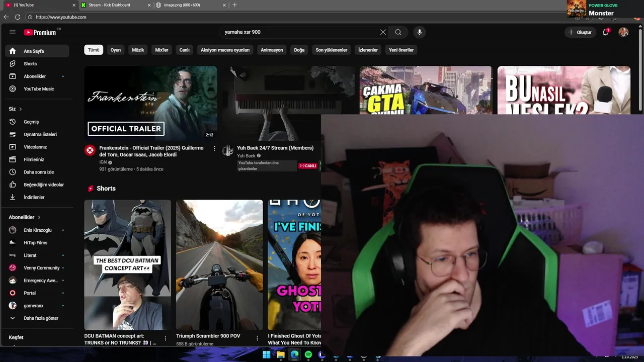Open gameranx channel

click(x=37, y=306)
